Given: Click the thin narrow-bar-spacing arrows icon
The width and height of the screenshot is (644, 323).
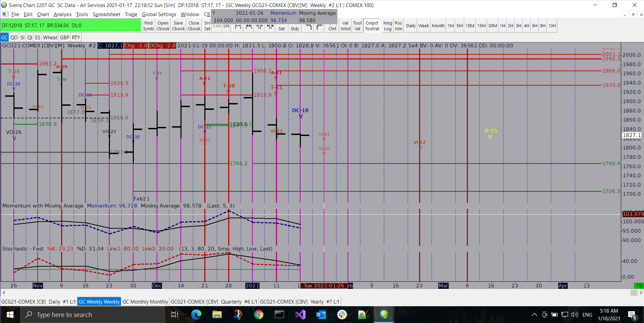Looking at the screenshot, I should (259, 27).
